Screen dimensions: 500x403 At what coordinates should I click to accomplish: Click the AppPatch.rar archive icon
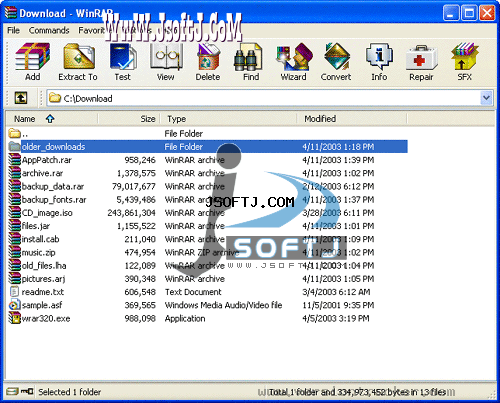coord(14,160)
